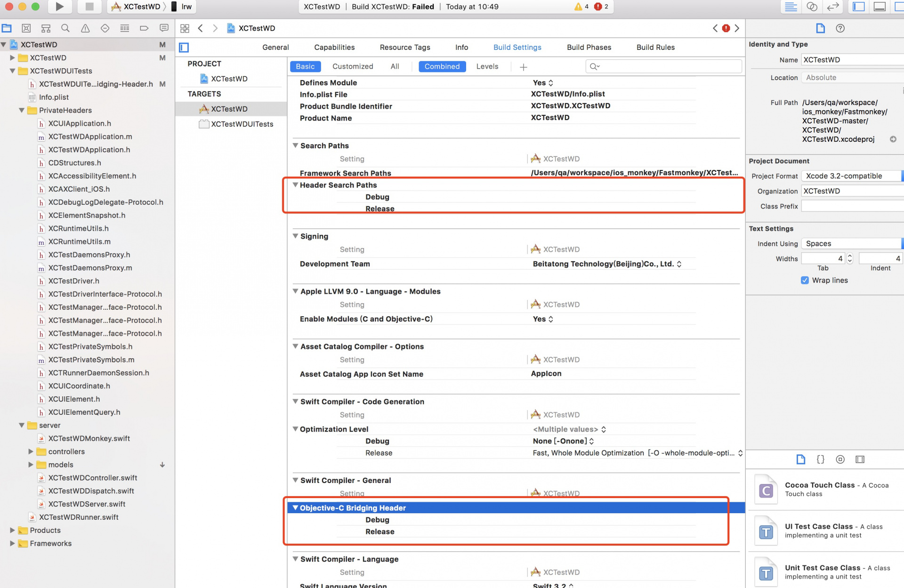Add a build setting with plus button
The image size is (904, 588).
(523, 67)
